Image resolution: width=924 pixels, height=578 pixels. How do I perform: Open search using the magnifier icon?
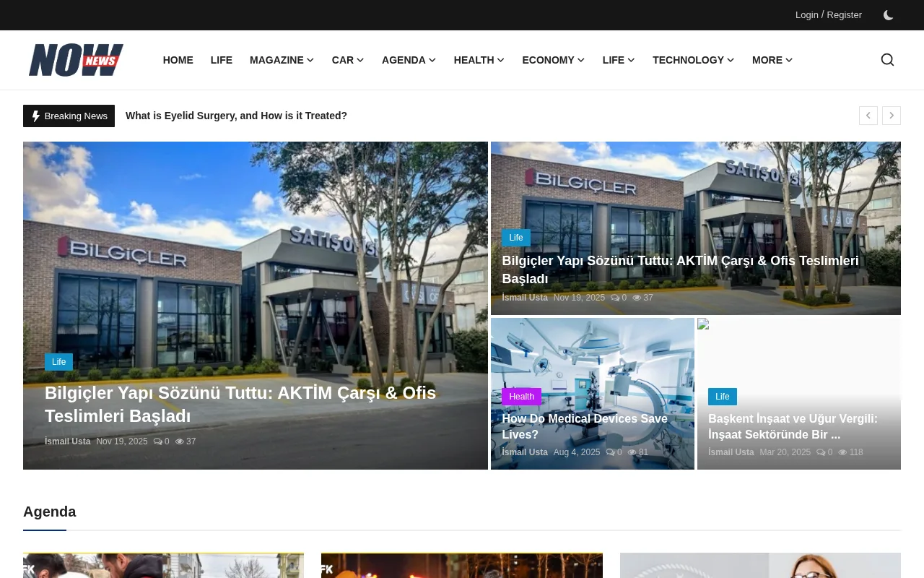[x=887, y=60]
